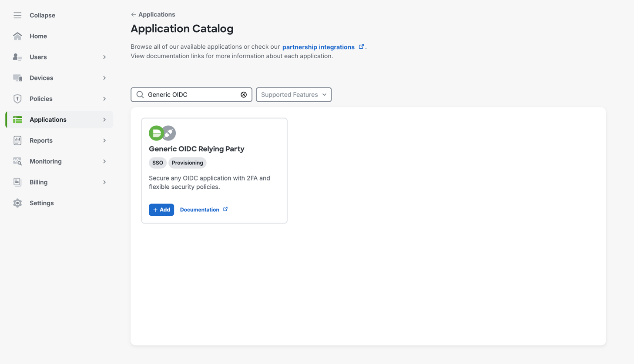Open the Supported Features dropdown

coord(293,94)
